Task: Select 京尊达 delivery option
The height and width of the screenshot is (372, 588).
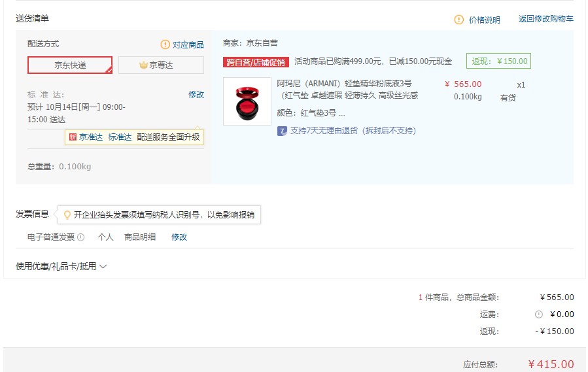Action: [x=162, y=65]
